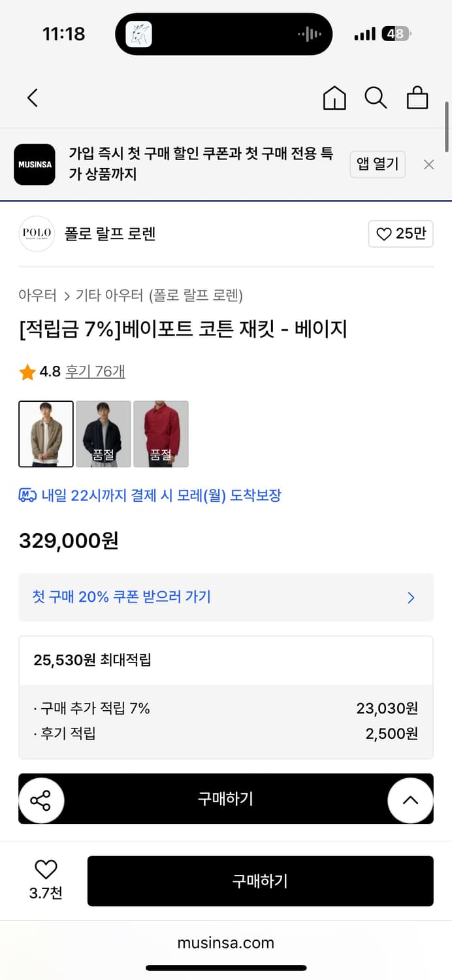Tap the MUSINSA logo in the app banner
452x980 pixels.
pyautogui.click(x=35, y=164)
